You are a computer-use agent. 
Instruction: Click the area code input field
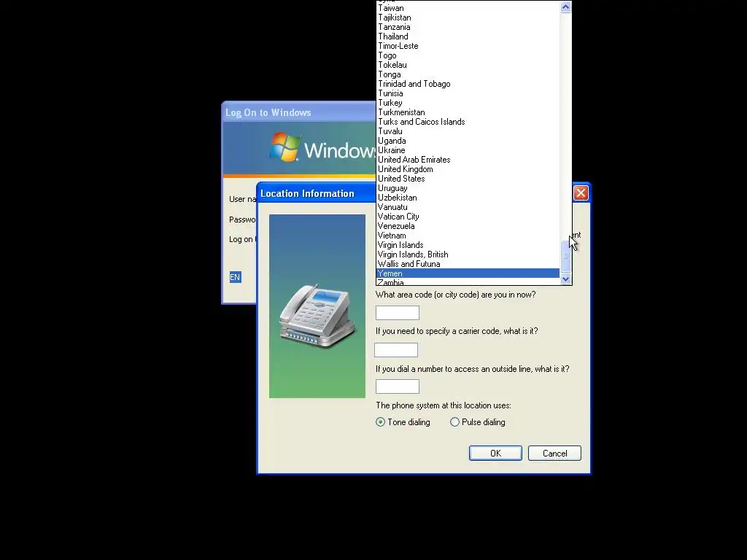(398, 313)
